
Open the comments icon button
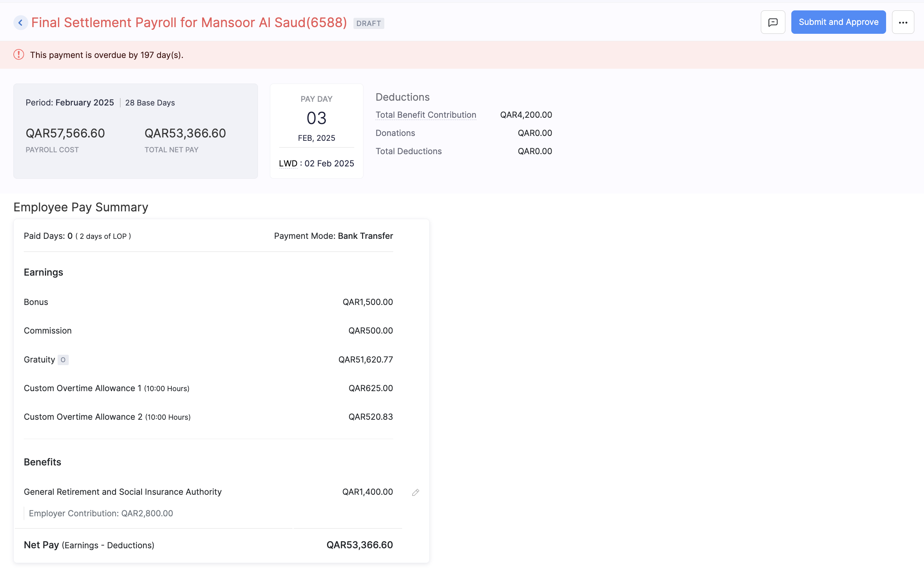772,22
